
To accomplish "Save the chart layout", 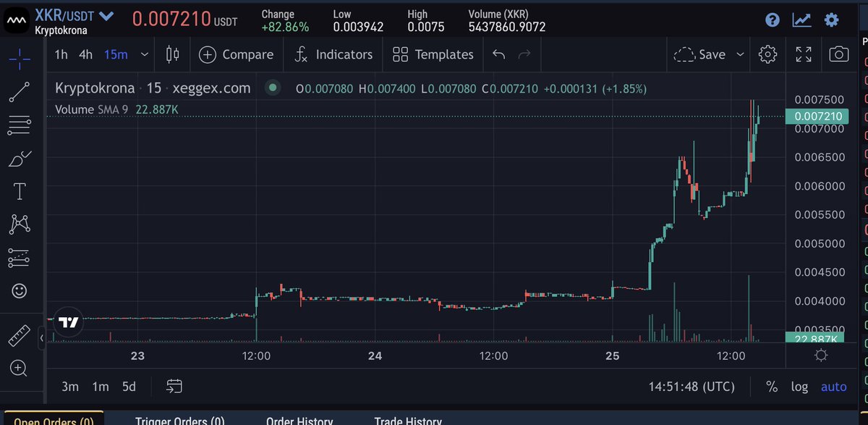I will click(699, 54).
